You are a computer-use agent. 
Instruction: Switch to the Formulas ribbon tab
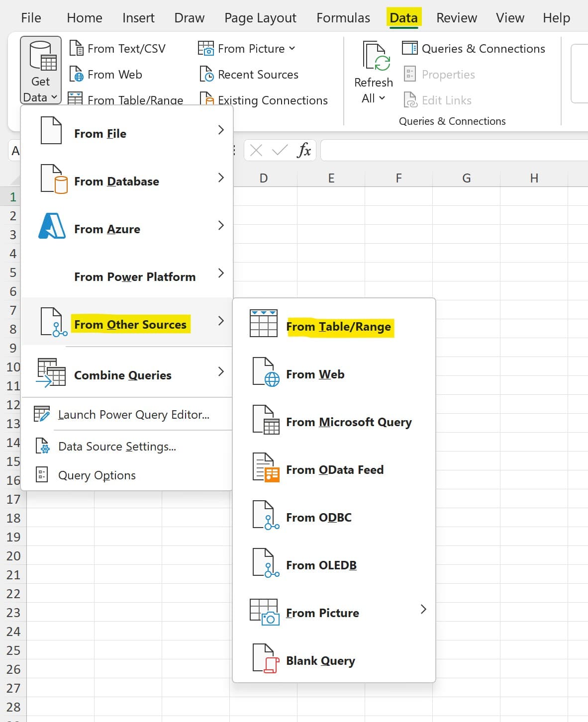343,17
